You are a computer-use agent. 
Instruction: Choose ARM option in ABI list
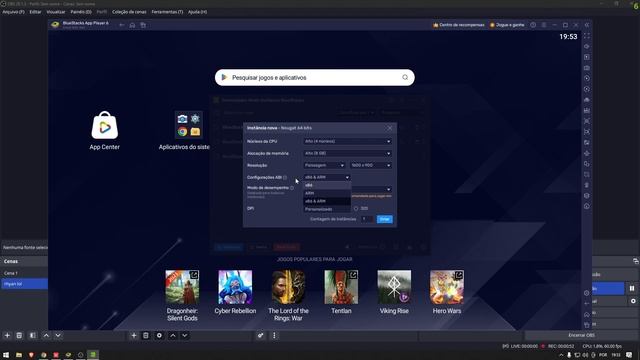327,193
